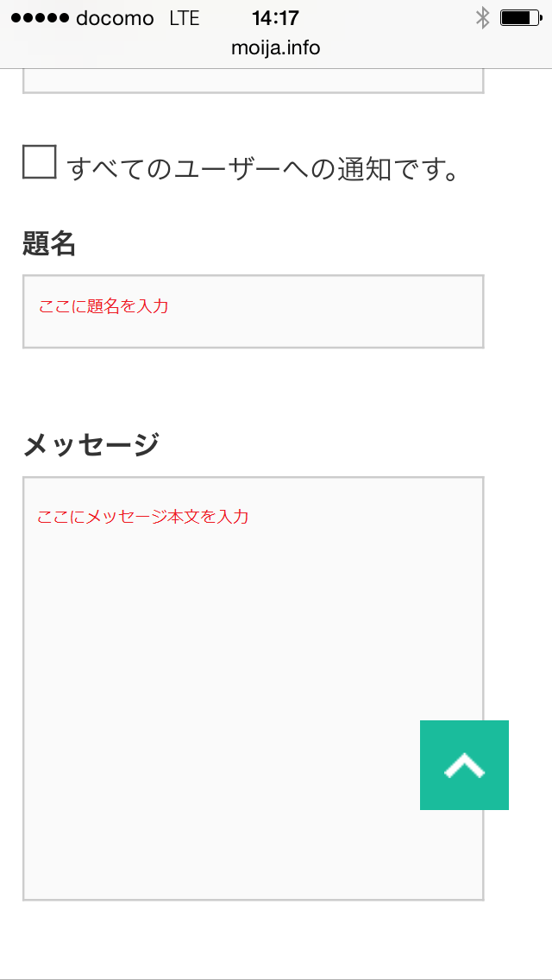Tap the moija.info address bar
This screenshot has width=552, height=980.
point(276,47)
